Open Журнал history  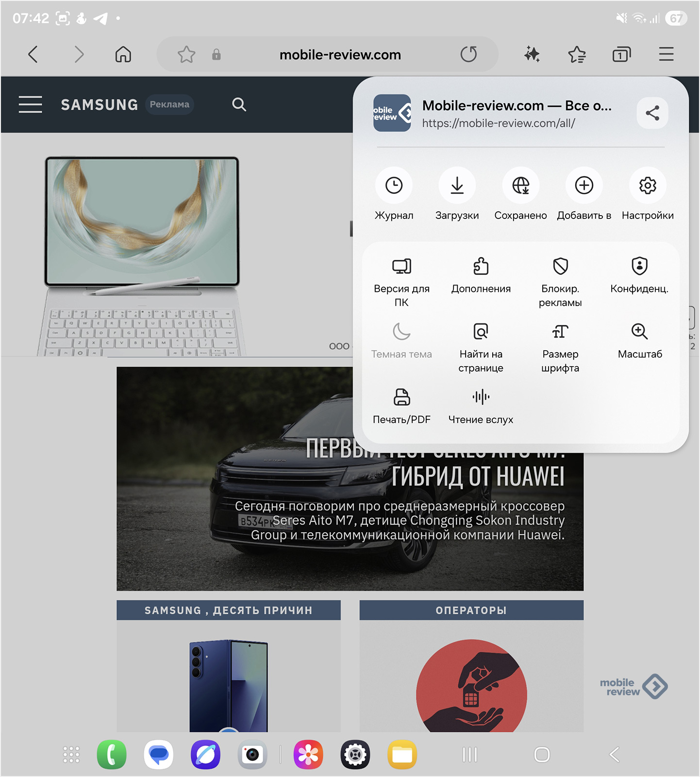click(x=394, y=194)
